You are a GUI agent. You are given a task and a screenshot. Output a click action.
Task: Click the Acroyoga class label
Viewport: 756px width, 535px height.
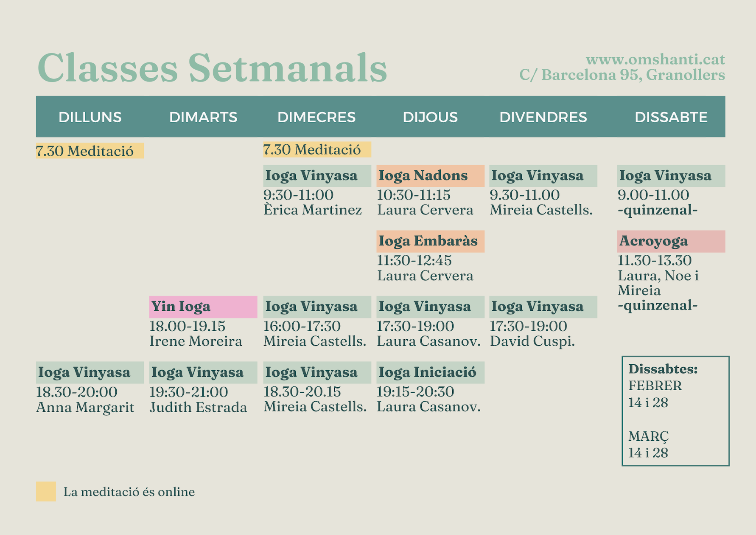(671, 241)
